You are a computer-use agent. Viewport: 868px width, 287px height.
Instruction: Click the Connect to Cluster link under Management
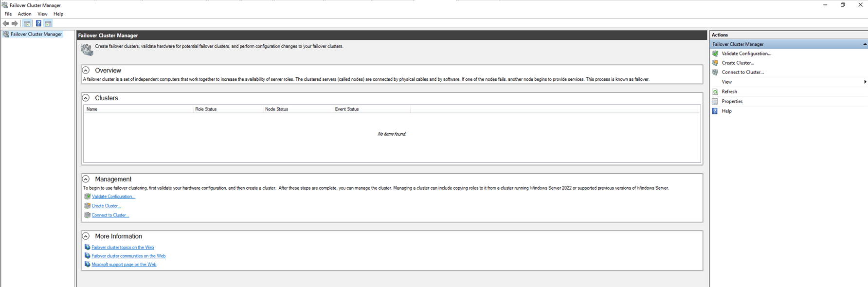click(x=110, y=215)
